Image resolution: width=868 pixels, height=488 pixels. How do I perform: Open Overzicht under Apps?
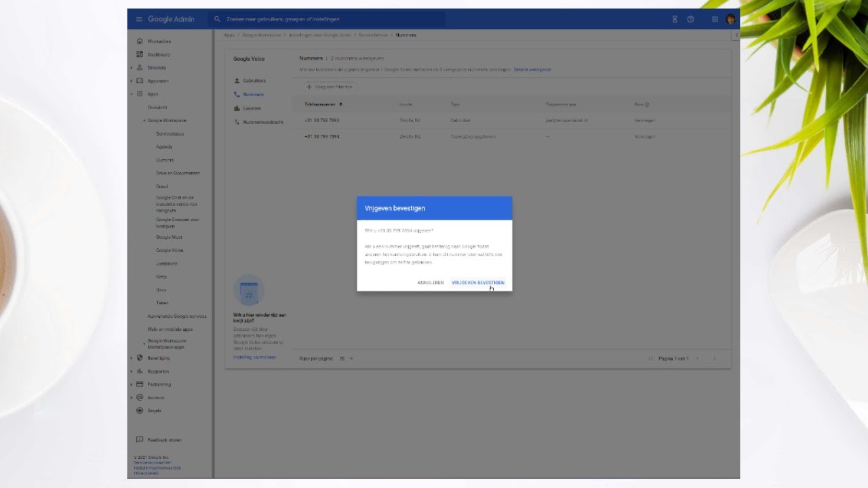pos(157,107)
